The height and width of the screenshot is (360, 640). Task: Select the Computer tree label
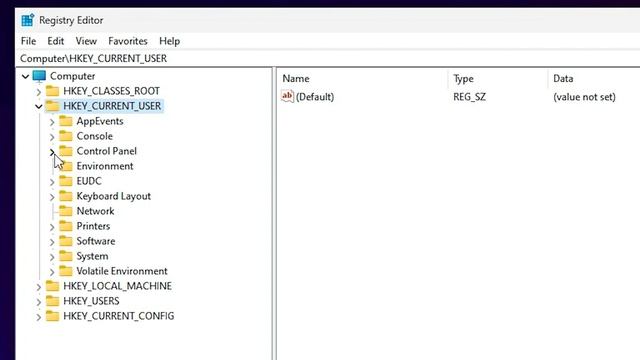coord(72,76)
